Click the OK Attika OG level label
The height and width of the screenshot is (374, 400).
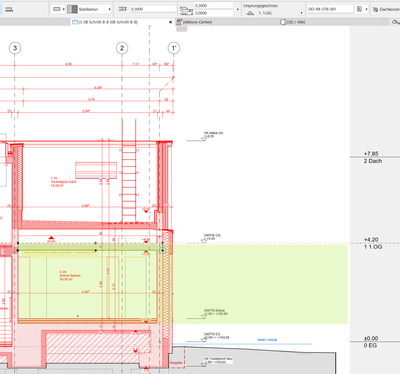(x=213, y=135)
